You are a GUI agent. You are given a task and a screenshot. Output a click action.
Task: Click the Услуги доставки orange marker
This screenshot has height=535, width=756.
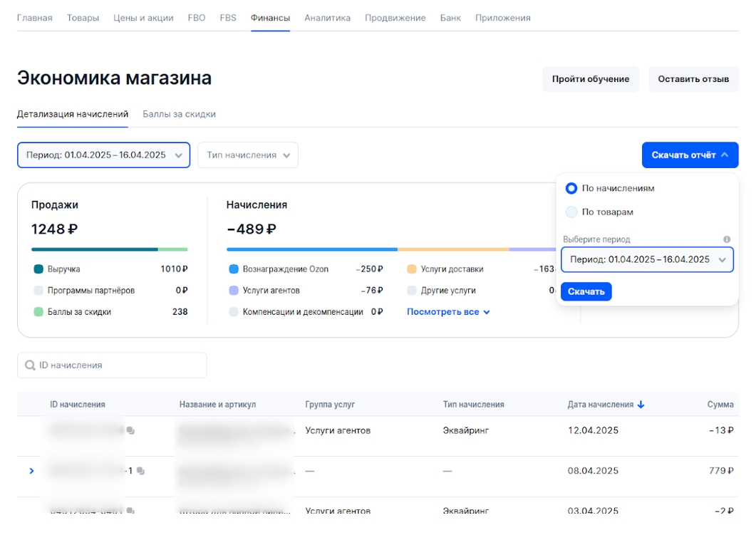click(412, 269)
